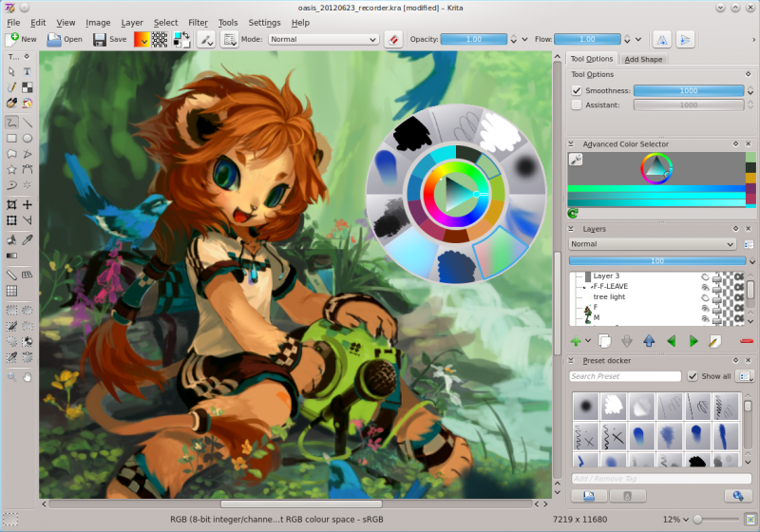The width and height of the screenshot is (760, 532).
Task: Toggle lock on Layer 3
Action: click(x=717, y=276)
